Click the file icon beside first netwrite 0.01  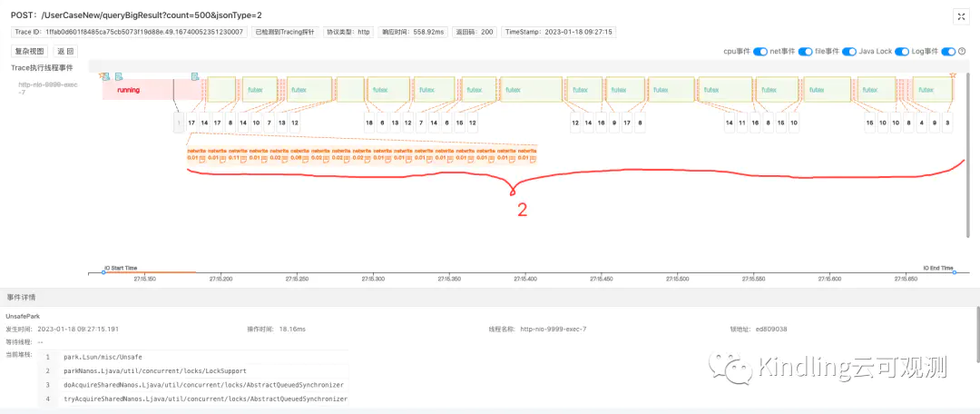point(201,162)
